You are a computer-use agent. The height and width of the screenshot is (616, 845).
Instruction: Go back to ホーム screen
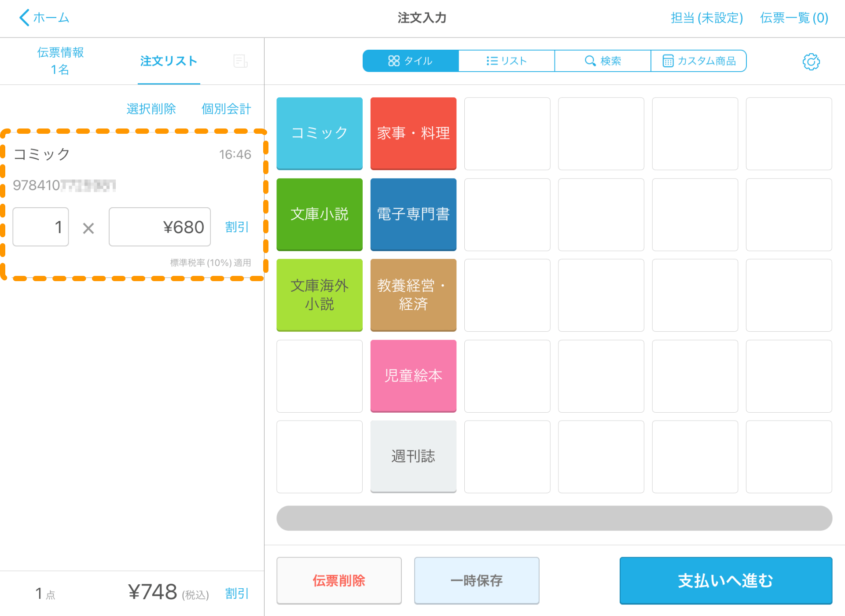coord(44,18)
